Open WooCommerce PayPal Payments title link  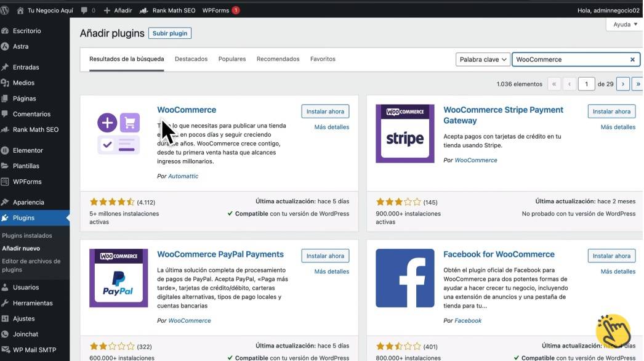click(x=220, y=254)
